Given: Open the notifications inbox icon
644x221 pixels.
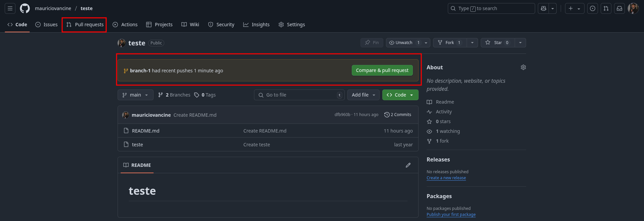Looking at the screenshot, I should pos(619,8).
